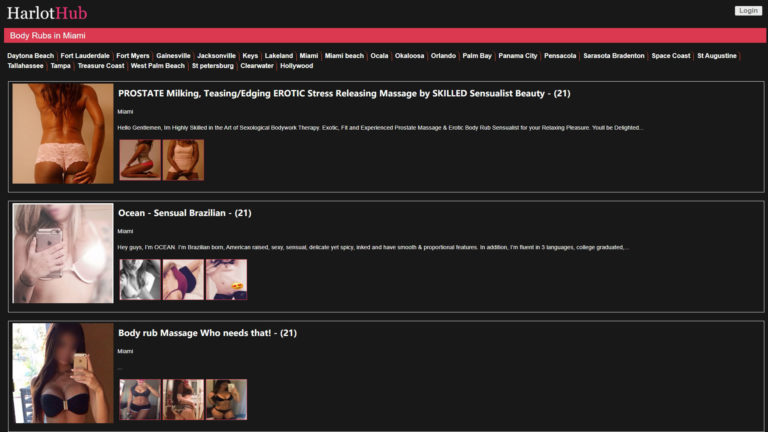Image resolution: width=768 pixels, height=432 pixels.
Task: Open the Tallahassee city link
Action: click(25, 66)
